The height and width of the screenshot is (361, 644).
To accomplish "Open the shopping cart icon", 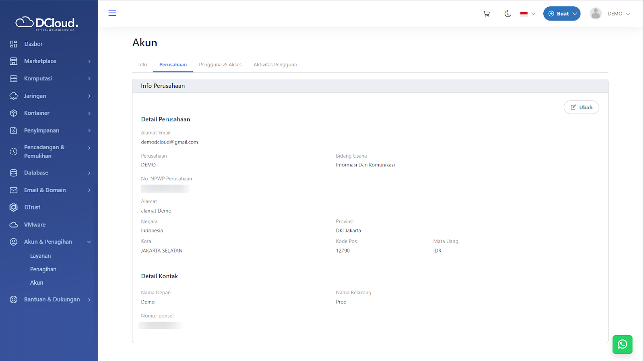I will click(x=486, y=14).
